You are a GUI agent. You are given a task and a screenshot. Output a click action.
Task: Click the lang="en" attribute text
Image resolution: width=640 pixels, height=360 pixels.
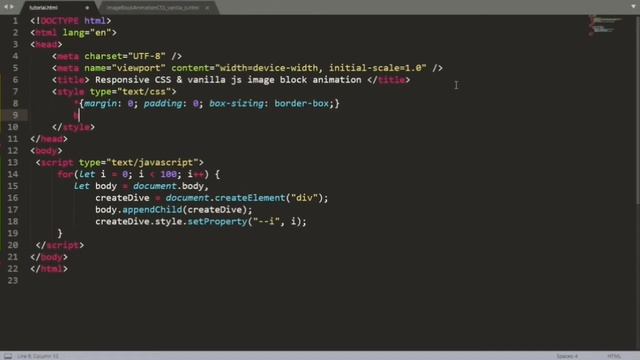pyautogui.click(x=87, y=33)
